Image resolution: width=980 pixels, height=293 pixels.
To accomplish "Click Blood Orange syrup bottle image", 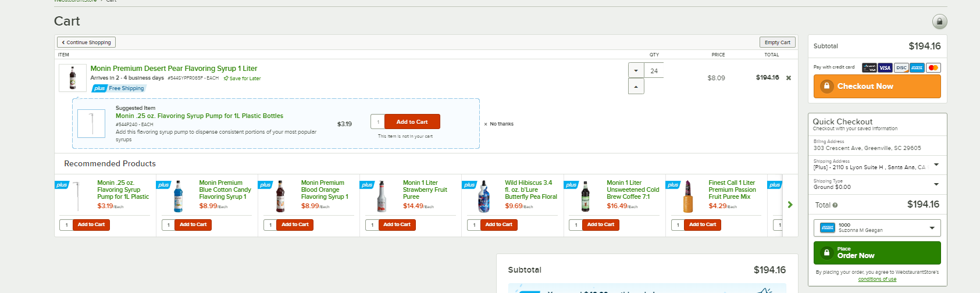I will tap(280, 196).
